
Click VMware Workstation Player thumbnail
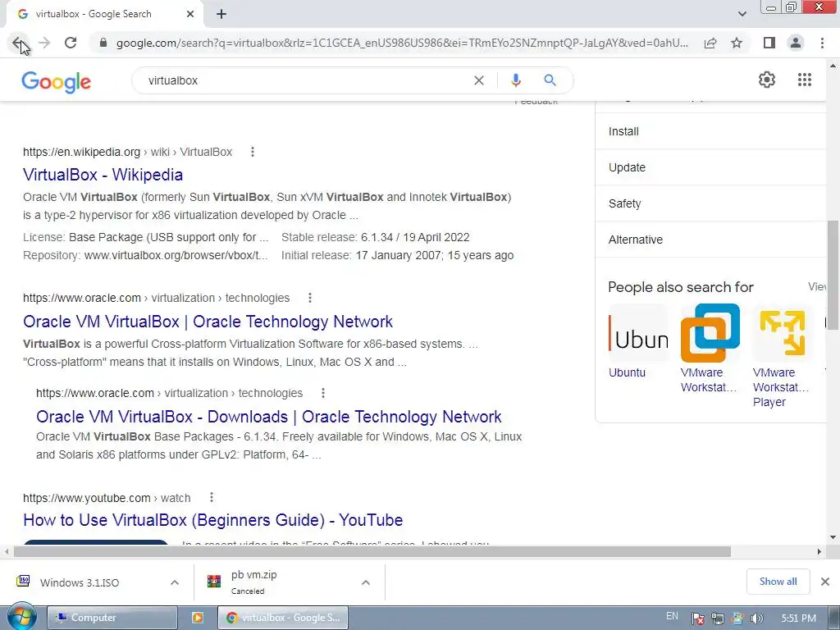782,334
